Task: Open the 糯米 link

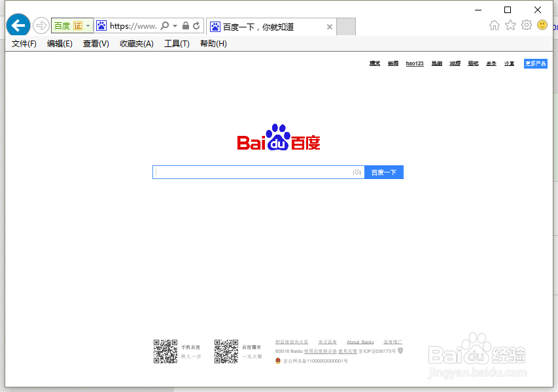Action: 375,63
